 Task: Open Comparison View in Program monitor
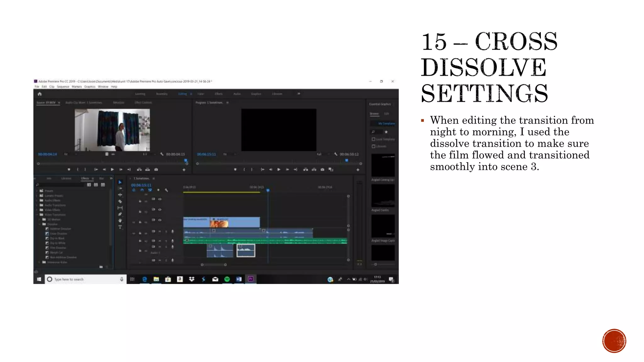(331, 170)
